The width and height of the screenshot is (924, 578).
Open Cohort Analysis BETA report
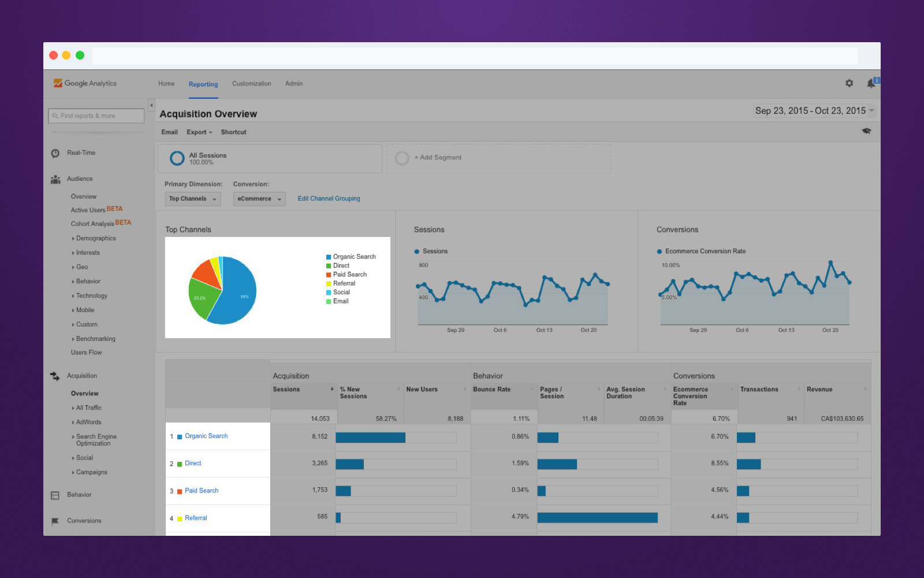[101, 224]
